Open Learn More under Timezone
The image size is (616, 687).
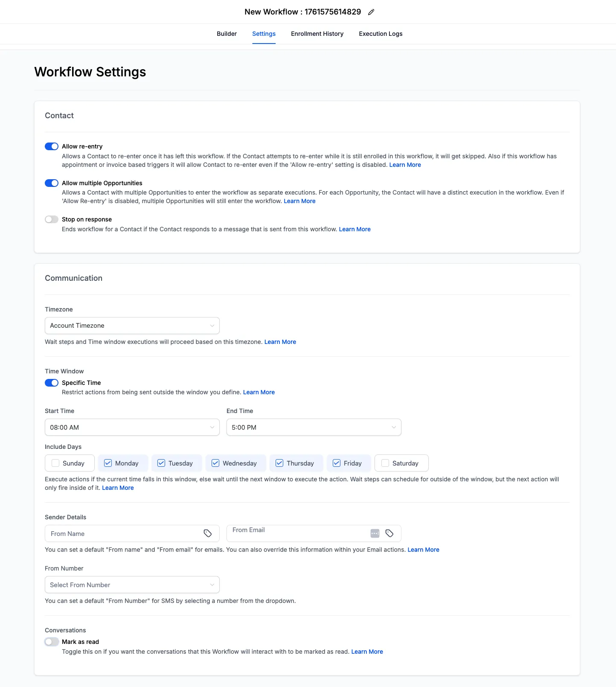(x=280, y=342)
